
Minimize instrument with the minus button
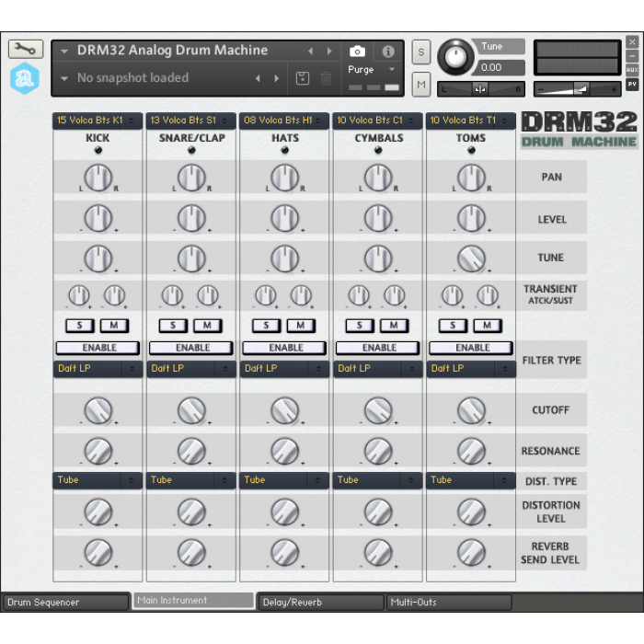632,55
